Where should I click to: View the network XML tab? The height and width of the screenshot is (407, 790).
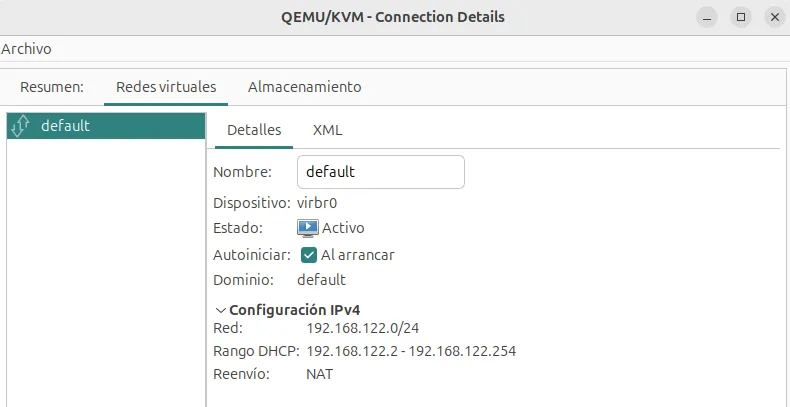328,130
